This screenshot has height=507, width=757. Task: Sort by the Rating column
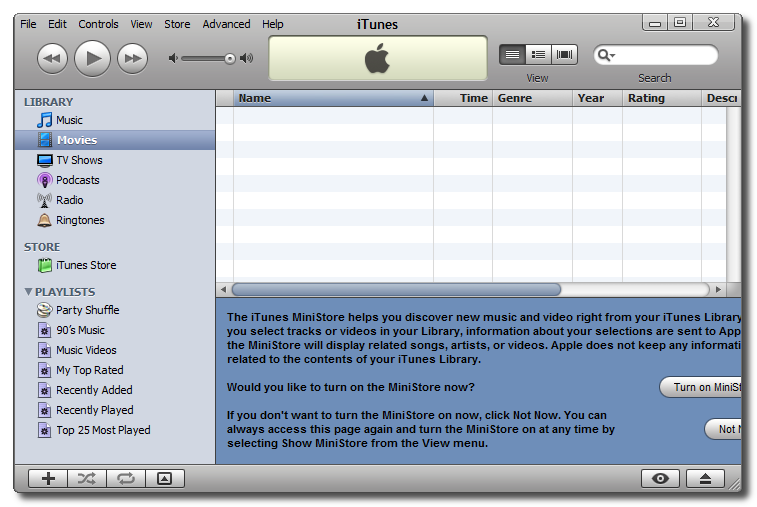[662, 98]
